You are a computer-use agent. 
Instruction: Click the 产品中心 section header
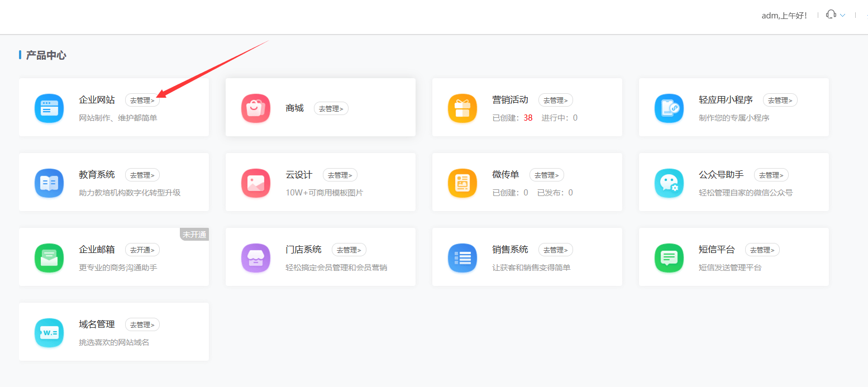point(47,55)
